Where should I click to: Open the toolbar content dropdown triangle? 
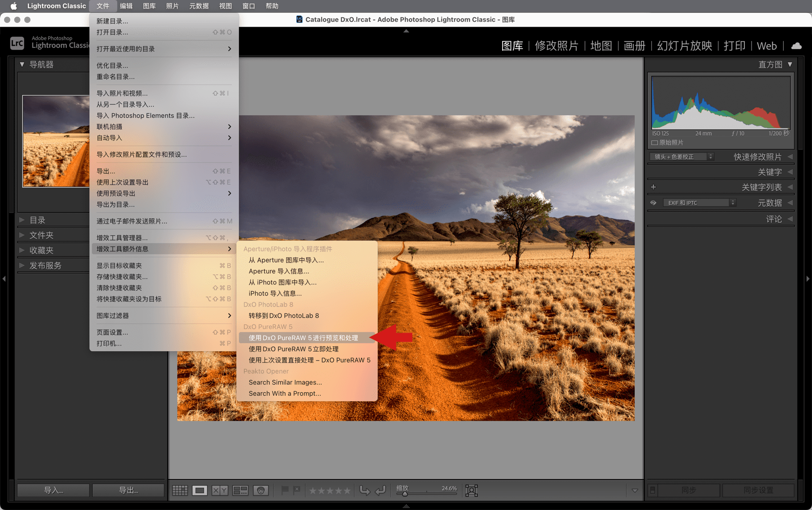click(634, 491)
